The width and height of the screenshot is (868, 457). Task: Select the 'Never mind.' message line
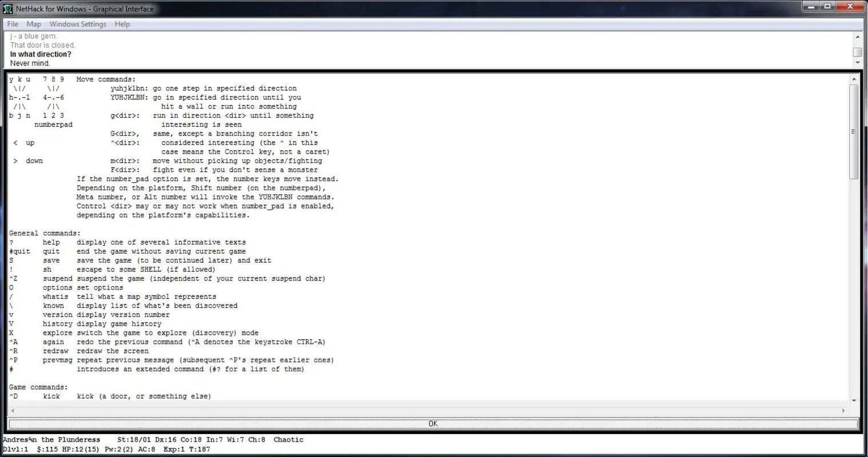pyautogui.click(x=30, y=63)
